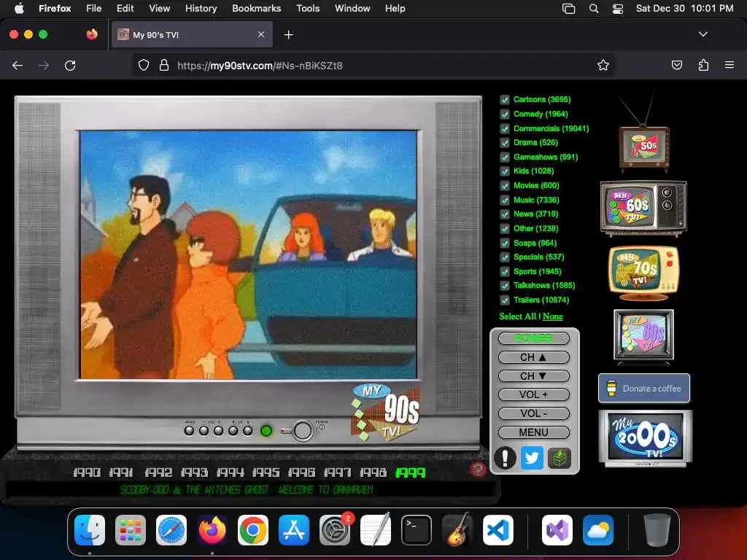Bookmark this page with the star
The image size is (747, 560).
coord(603,65)
